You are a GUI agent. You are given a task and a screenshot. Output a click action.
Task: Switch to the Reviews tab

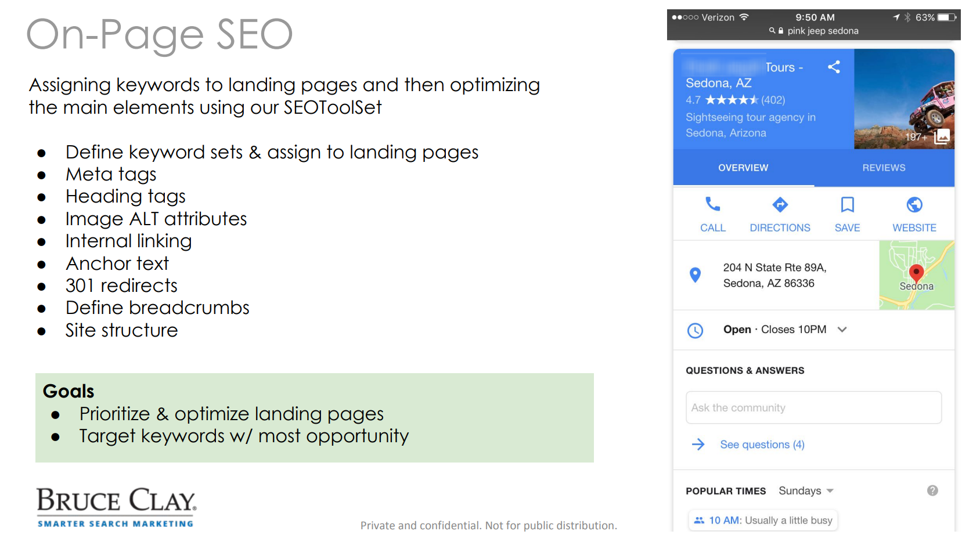(x=884, y=168)
